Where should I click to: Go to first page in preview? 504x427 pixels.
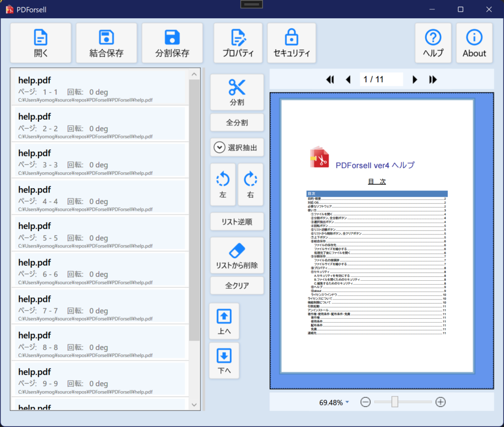tap(330, 79)
